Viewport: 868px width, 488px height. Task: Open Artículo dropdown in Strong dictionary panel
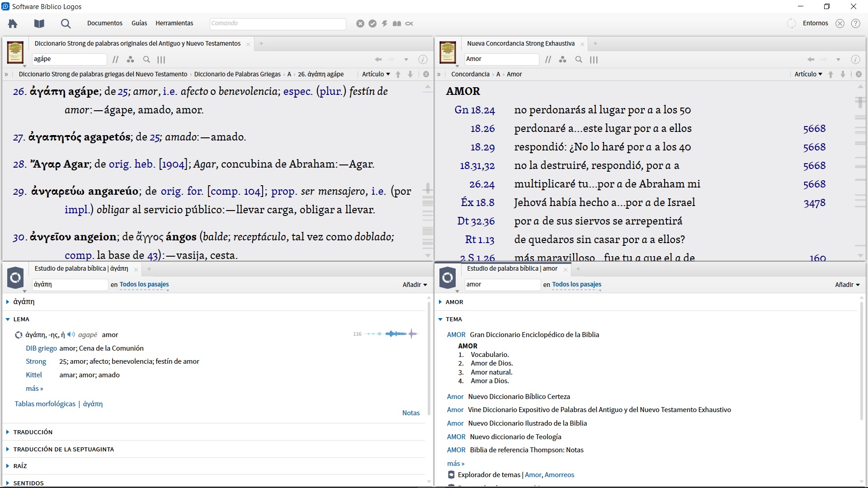[x=376, y=74]
